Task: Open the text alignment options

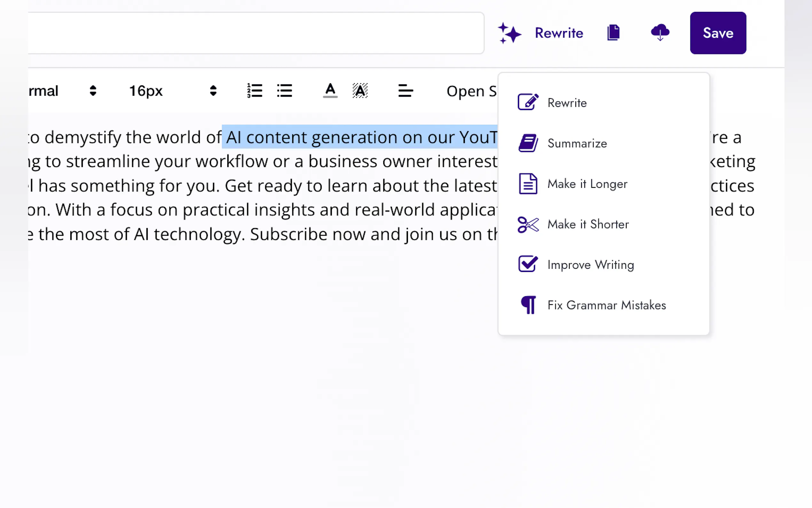Action: click(405, 91)
